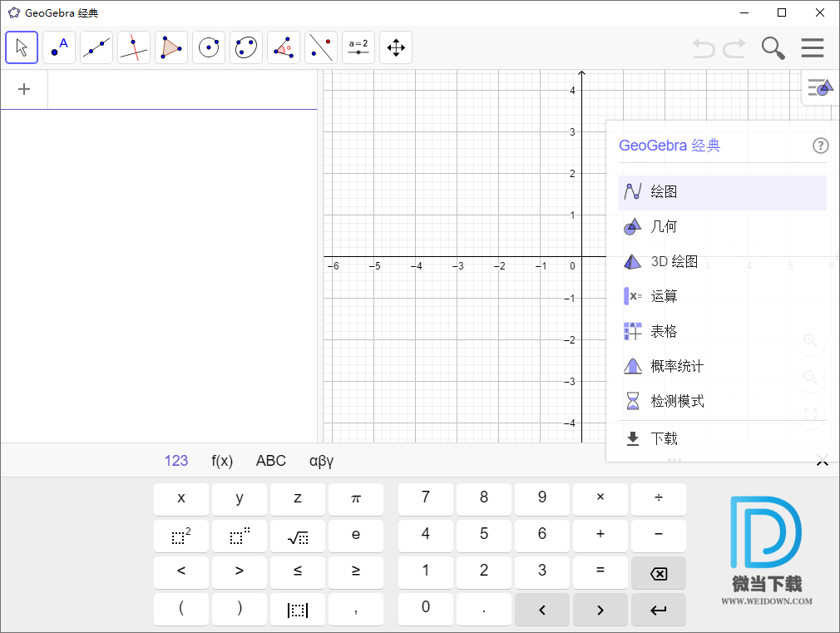Viewport: 840px width, 633px height.
Task: Pick the Polygon tool
Action: pos(171,47)
